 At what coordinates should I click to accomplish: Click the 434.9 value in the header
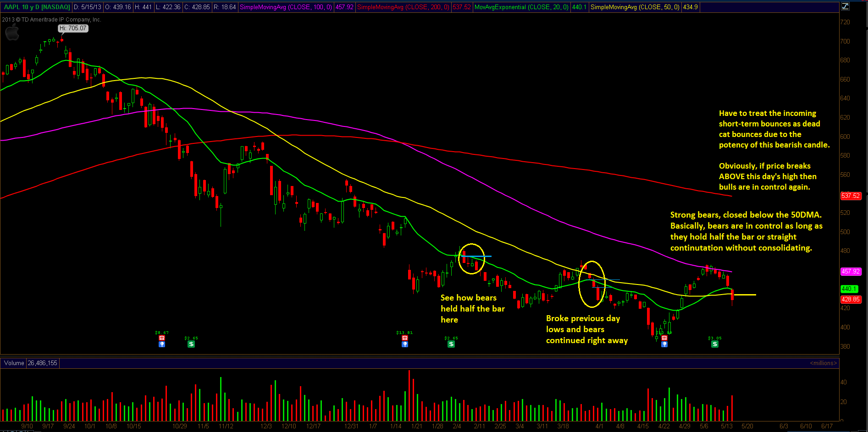tap(690, 7)
